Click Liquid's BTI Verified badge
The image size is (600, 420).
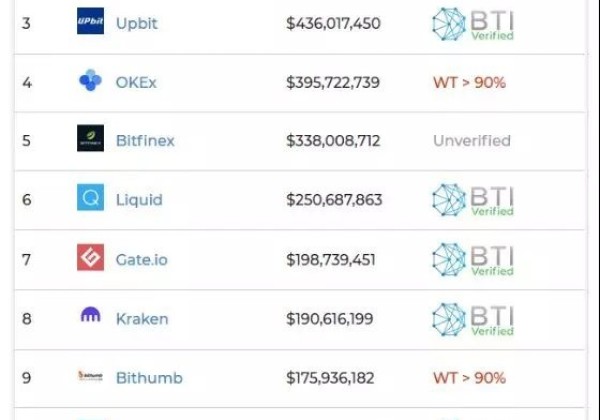click(x=472, y=200)
